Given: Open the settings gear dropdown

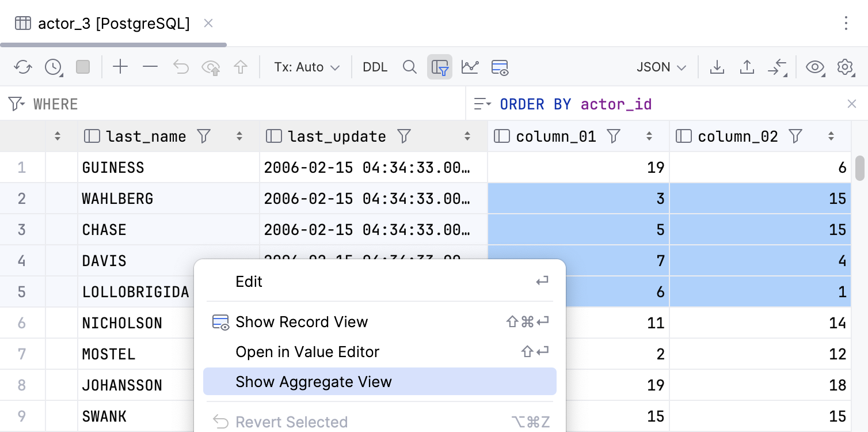Looking at the screenshot, I should coord(846,67).
